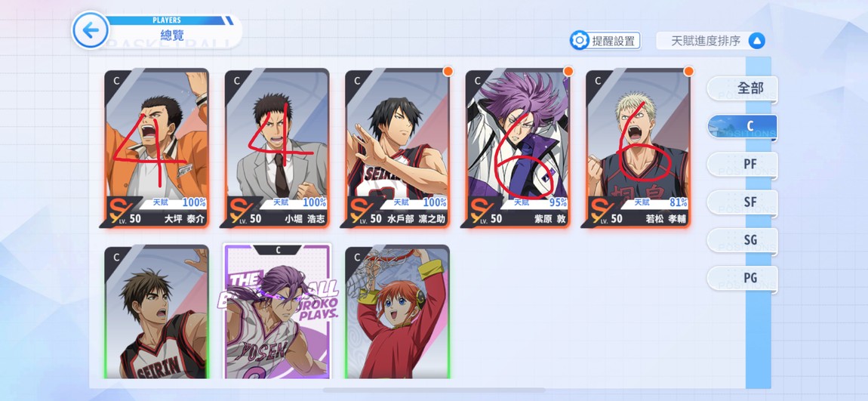Select the red-haired girl dunking player card

pos(397,313)
